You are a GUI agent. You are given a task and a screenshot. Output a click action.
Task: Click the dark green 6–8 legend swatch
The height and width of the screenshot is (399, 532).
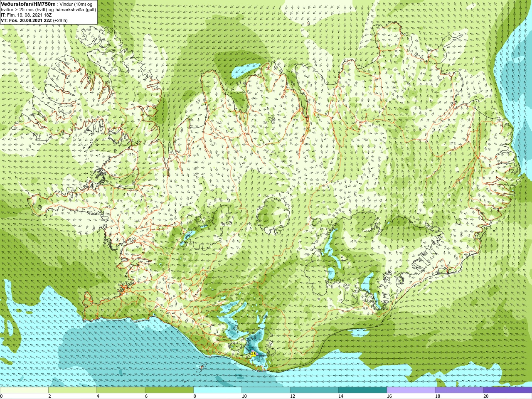[x=169, y=390]
